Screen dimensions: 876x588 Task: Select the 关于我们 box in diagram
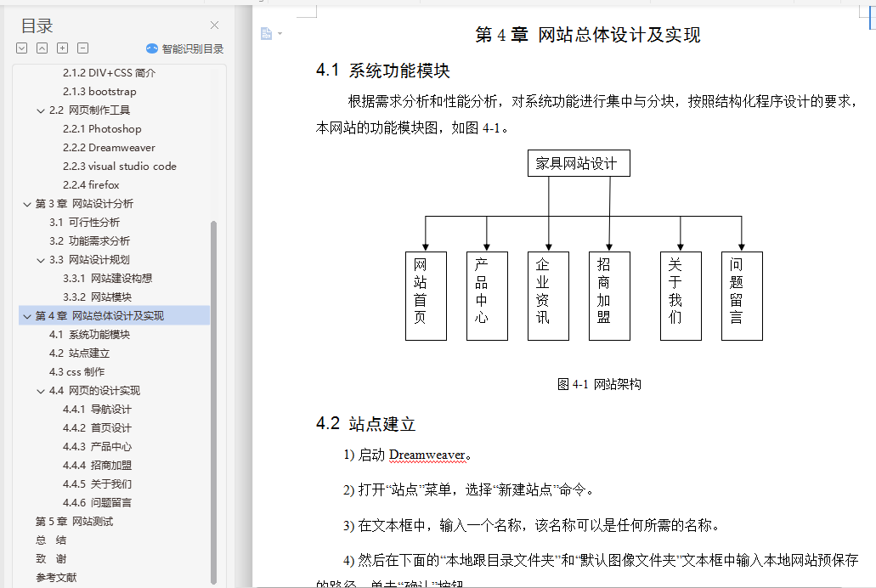(x=681, y=296)
